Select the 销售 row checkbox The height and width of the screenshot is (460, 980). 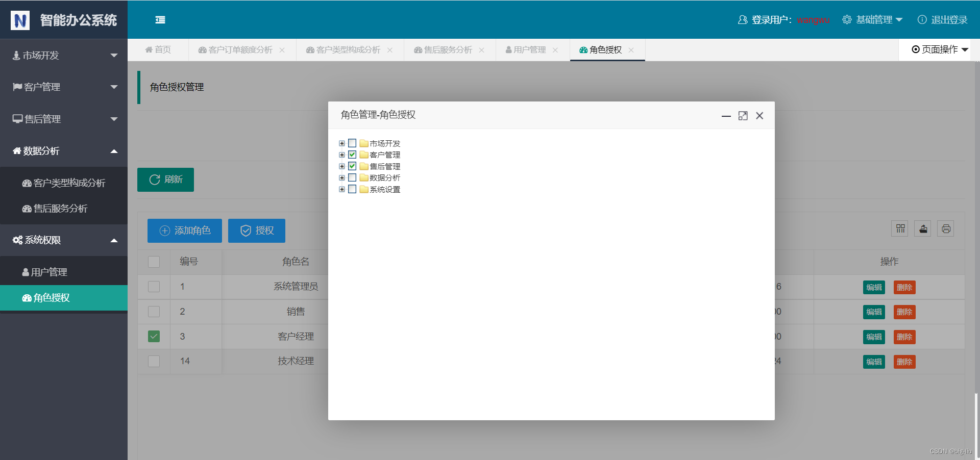pyautogui.click(x=154, y=312)
